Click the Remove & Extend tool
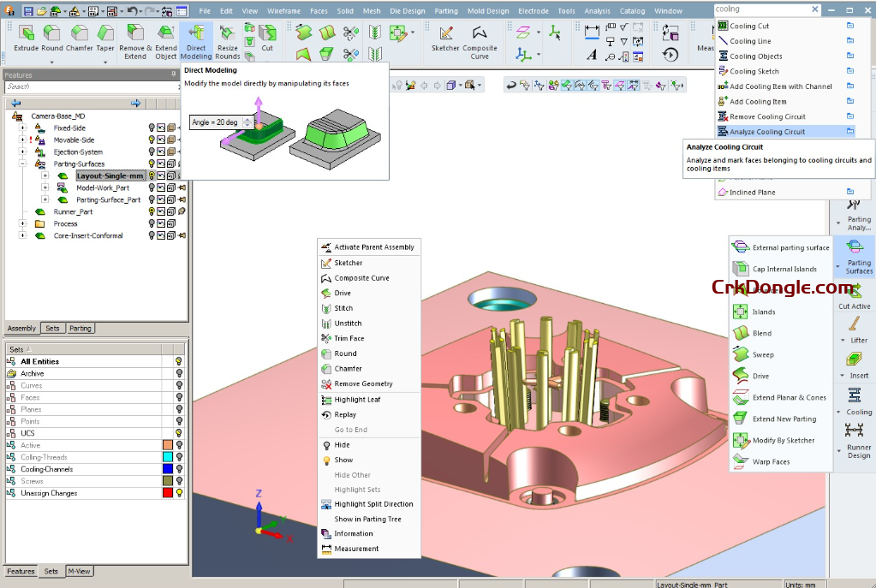Screen dimensions: 876x588 click(132, 34)
